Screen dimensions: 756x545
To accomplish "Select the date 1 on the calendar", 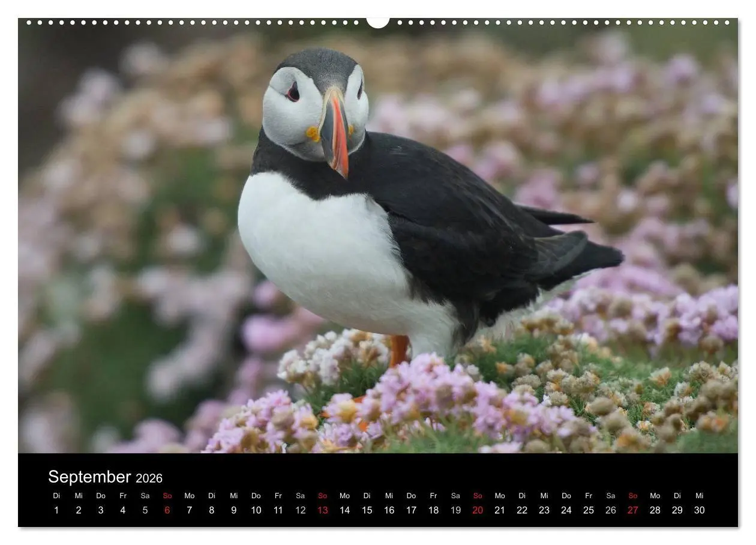I will click(57, 510).
